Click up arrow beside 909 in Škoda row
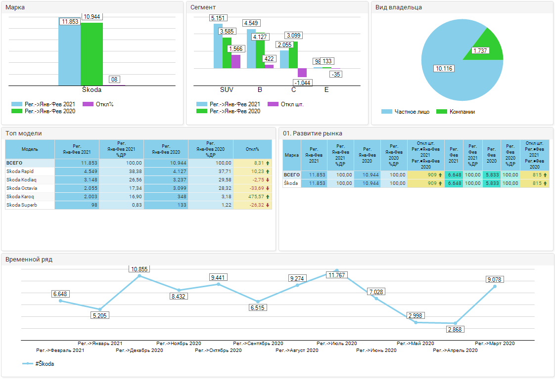This screenshot has height=392, width=555. (x=440, y=183)
